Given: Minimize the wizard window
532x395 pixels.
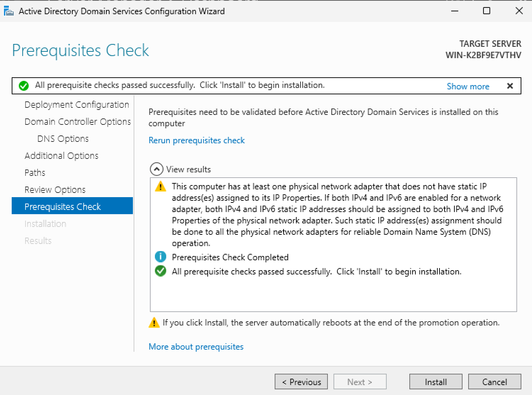Looking at the screenshot, I should (455, 11).
